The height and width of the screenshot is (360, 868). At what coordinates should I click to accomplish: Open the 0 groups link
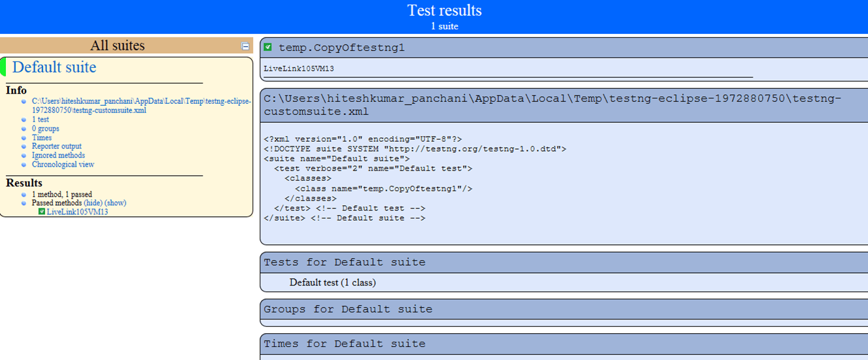click(45, 129)
